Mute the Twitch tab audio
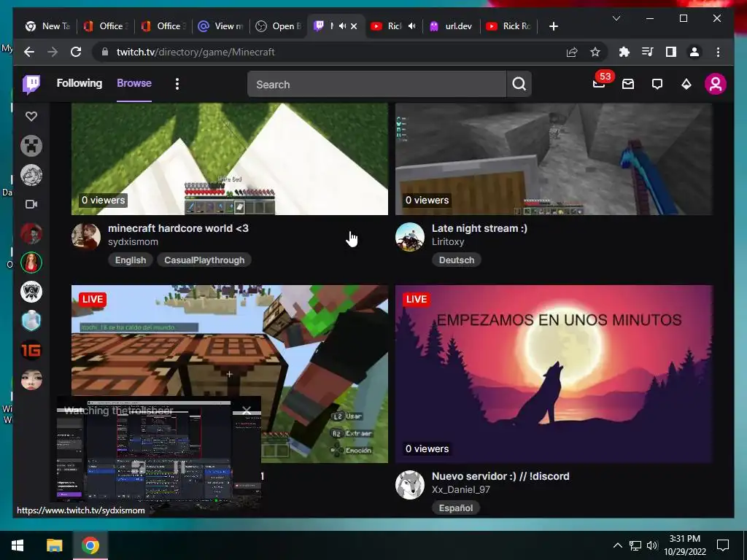This screenshot has width=747, height=560. (342, 26)
